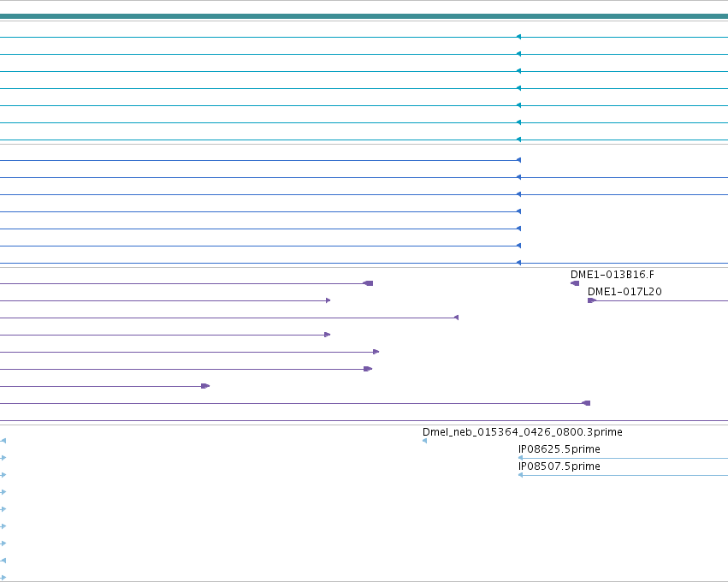Select the DME1-017L20 feature label
728x582 pixels.
[624, 292]
